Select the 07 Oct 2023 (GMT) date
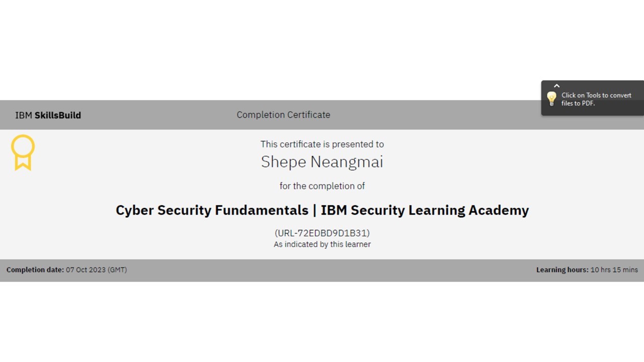 (96, 270)
